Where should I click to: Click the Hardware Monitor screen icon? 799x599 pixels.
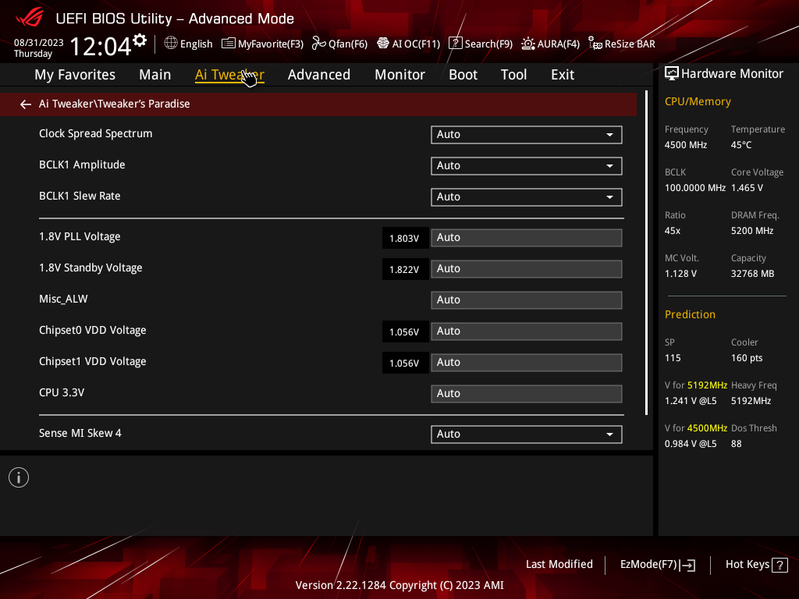671,73
